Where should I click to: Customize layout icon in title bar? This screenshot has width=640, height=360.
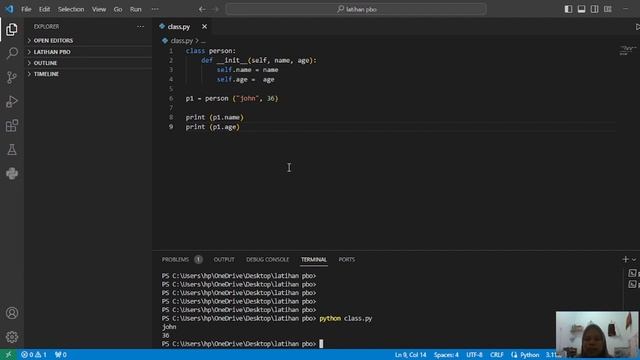[608, 9]
